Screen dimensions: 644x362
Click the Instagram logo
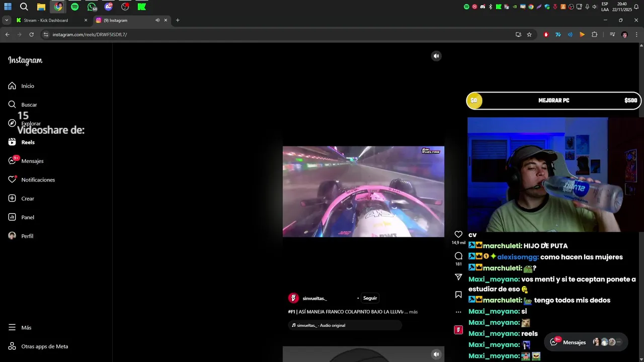tap(25, 60)
